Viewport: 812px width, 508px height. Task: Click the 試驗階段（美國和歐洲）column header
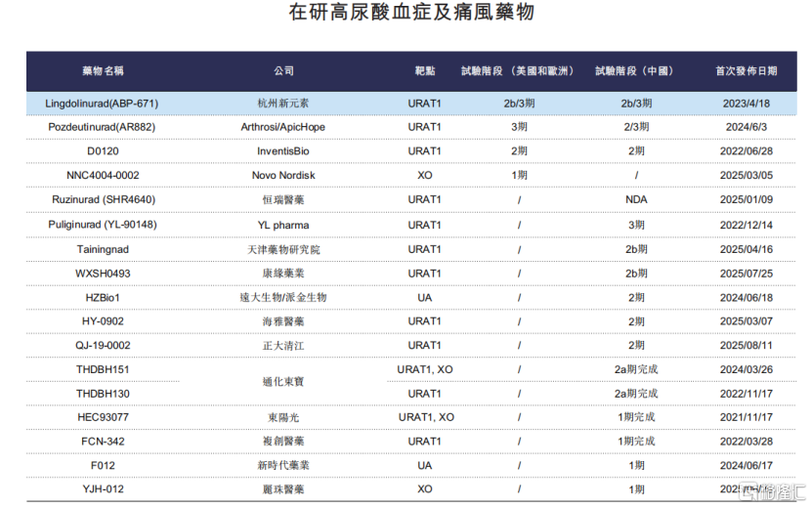(x=518, y=71)
